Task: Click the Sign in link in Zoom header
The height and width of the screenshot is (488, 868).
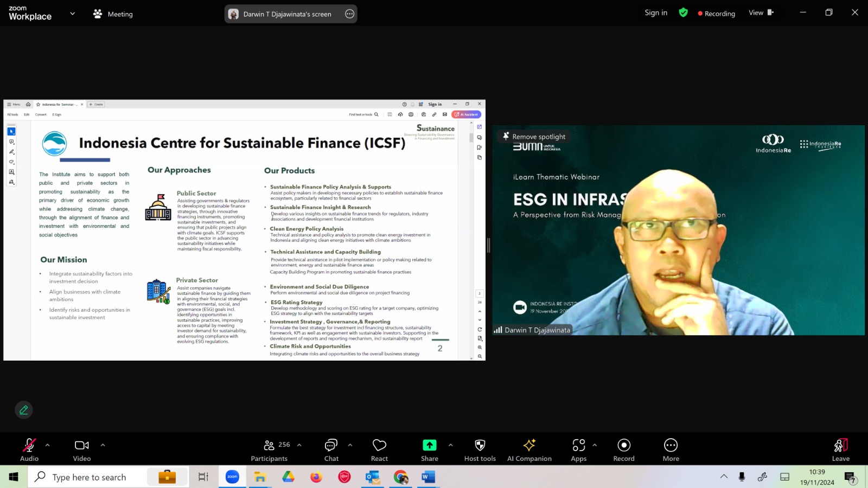Action: click(x=656, y=12)
